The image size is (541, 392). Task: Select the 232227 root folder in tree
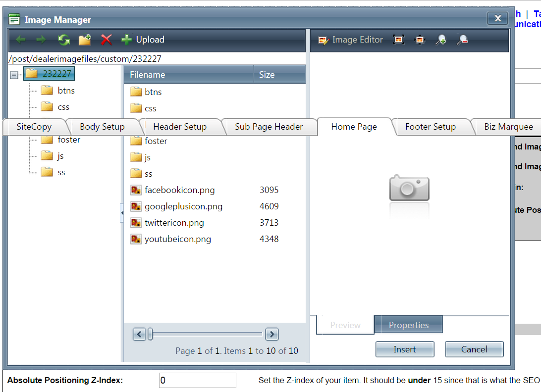click(x=49, y=73)
